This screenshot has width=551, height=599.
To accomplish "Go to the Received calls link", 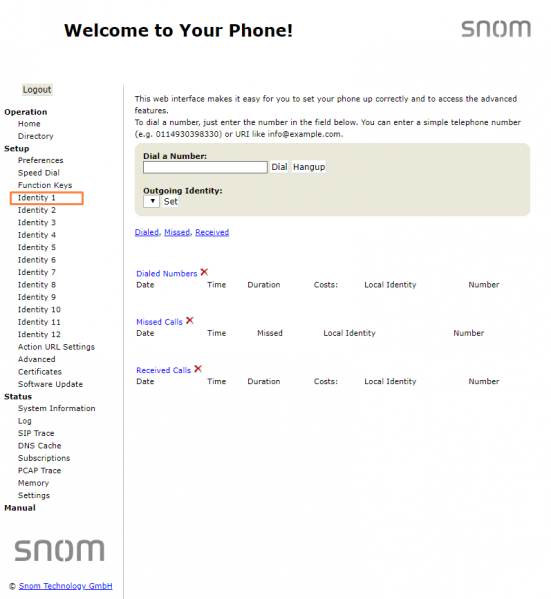I will pos(212,232).
